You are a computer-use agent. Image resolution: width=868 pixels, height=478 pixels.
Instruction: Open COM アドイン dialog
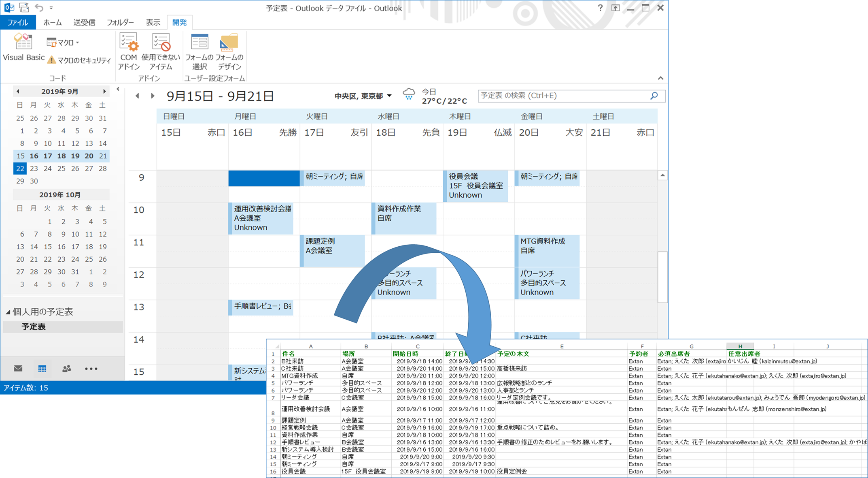point(129,52)
